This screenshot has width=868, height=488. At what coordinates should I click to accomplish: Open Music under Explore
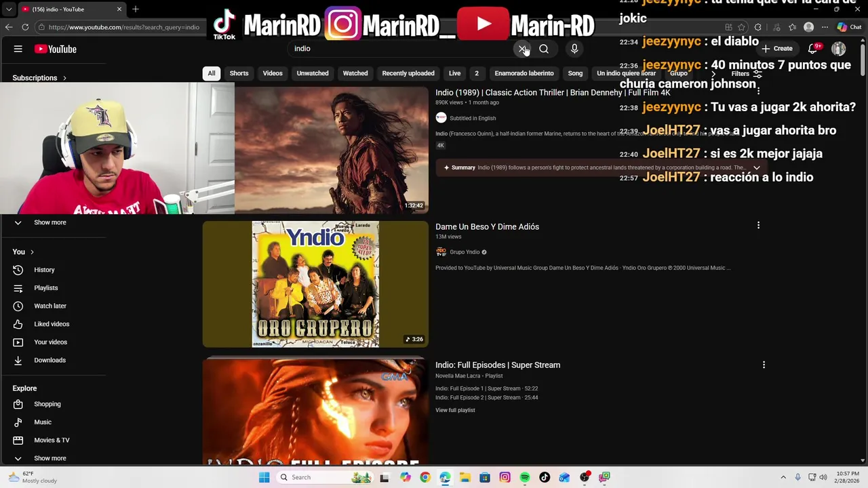click(x=43, y=422)
